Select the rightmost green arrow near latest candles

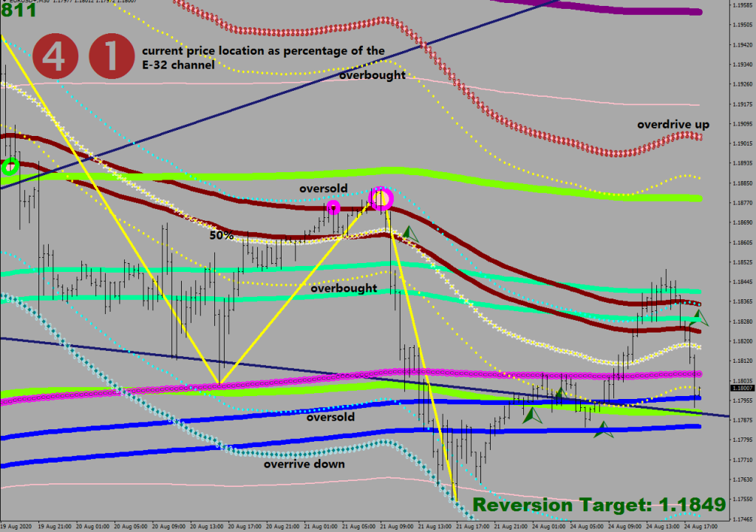pyautogui.click(x=698, y=318)
